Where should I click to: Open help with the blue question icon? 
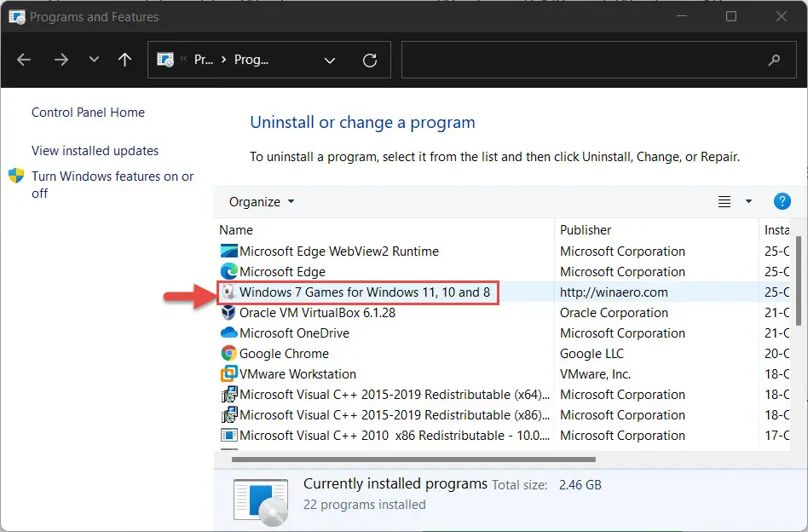click(x=782, y=201)
